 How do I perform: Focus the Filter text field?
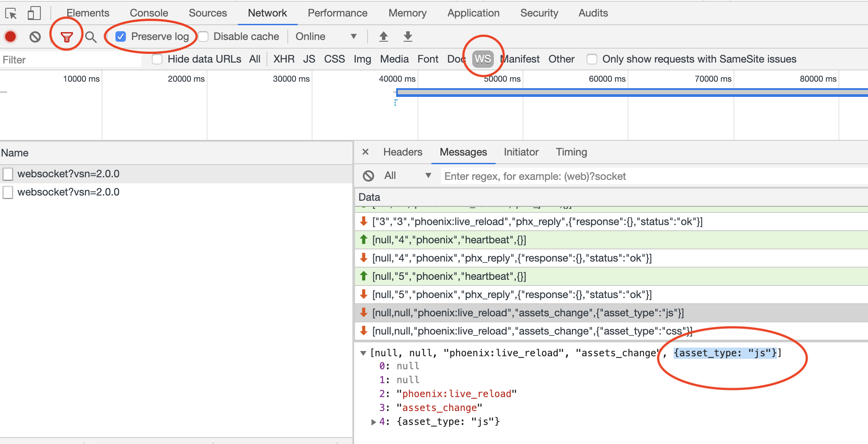71,60
